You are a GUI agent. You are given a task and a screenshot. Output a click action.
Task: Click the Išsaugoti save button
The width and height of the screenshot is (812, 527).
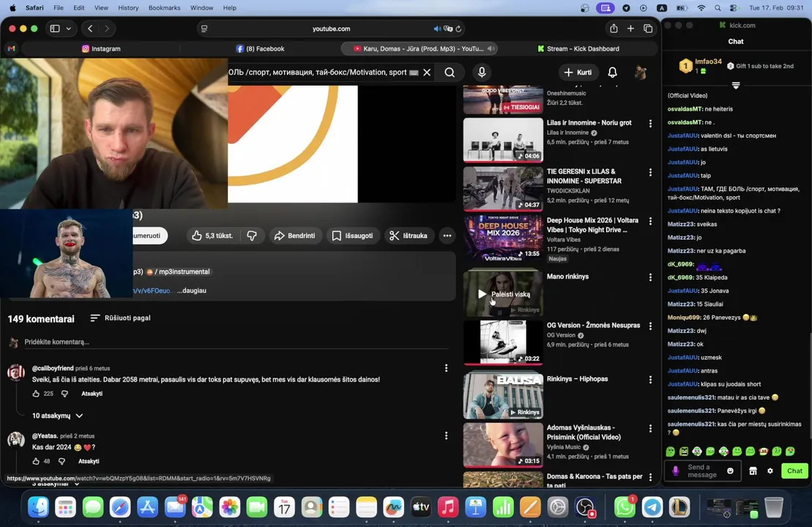coord(353,236)
